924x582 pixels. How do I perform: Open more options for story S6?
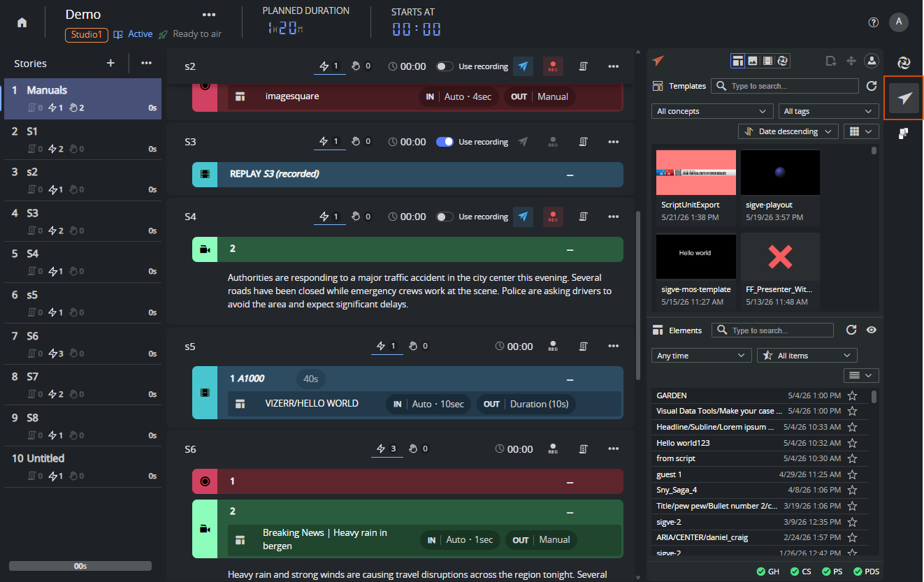click(613, 449)
